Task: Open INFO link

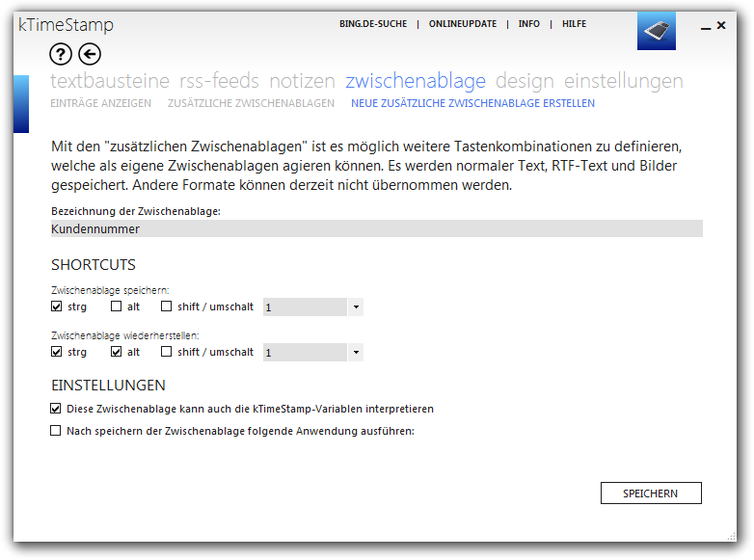Action: click(529, 24)
